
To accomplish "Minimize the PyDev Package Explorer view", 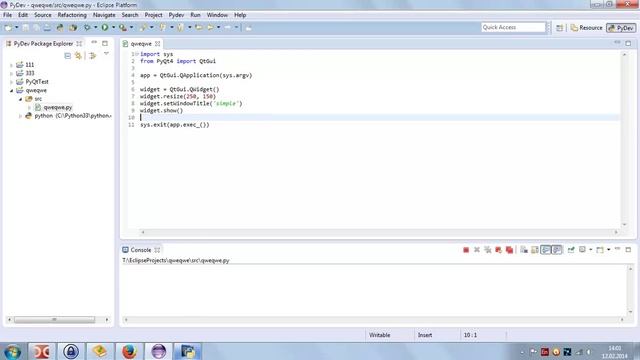I will [x=94, y=43].
